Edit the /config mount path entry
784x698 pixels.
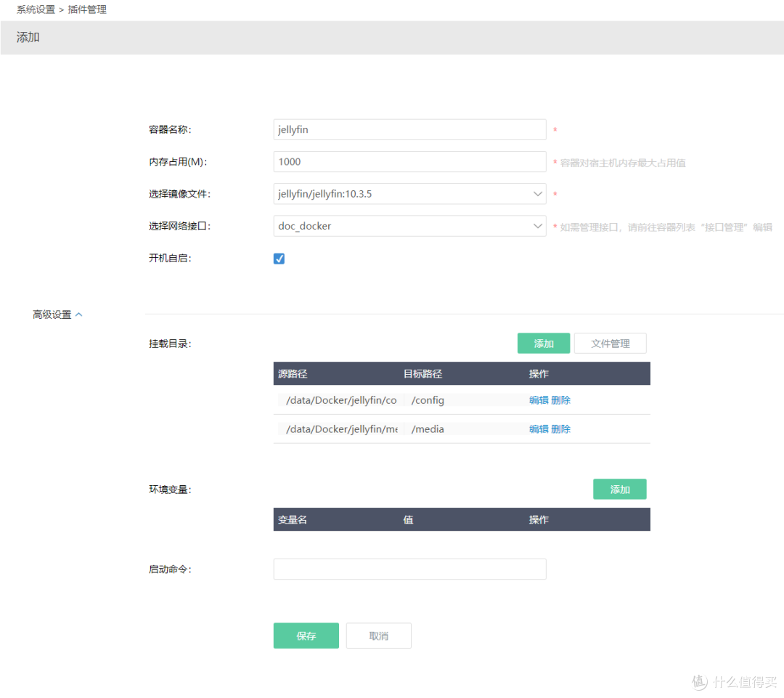(539, 399)
